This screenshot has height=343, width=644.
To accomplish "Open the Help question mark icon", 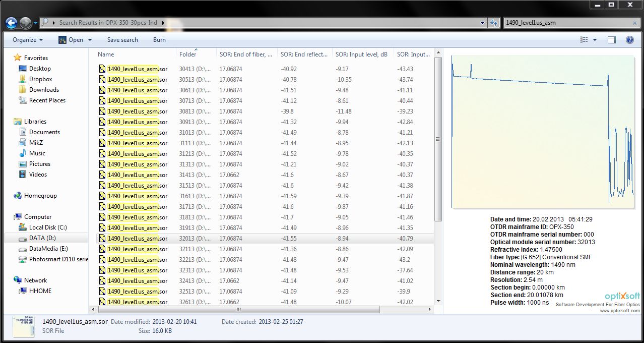I will coord(629,40).
